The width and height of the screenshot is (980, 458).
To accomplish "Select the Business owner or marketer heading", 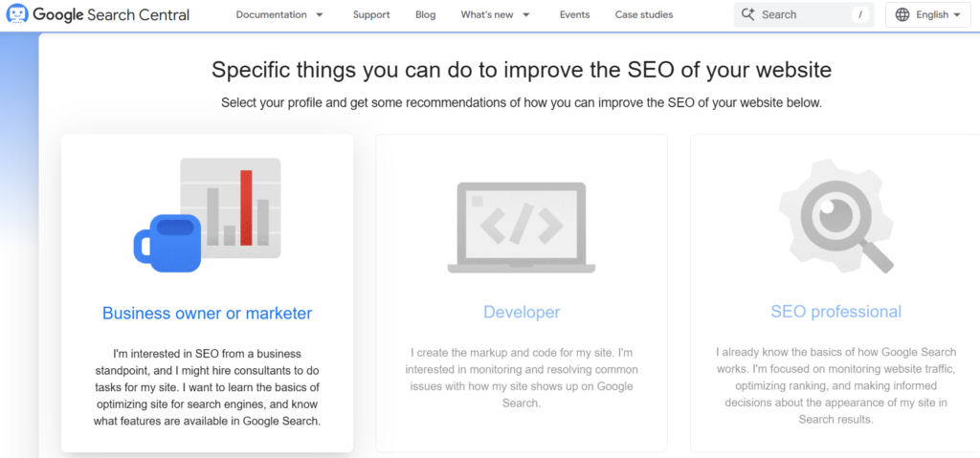I will tap(208, 313).
